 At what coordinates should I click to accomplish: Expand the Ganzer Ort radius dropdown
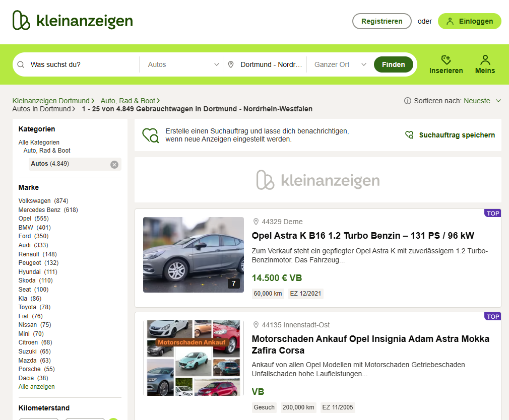click(340, 64)
